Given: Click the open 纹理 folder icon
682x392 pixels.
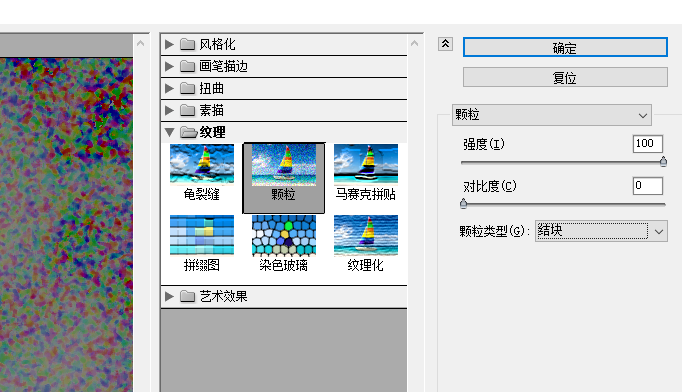Looking at the screenshot, I should click(188, 132).
